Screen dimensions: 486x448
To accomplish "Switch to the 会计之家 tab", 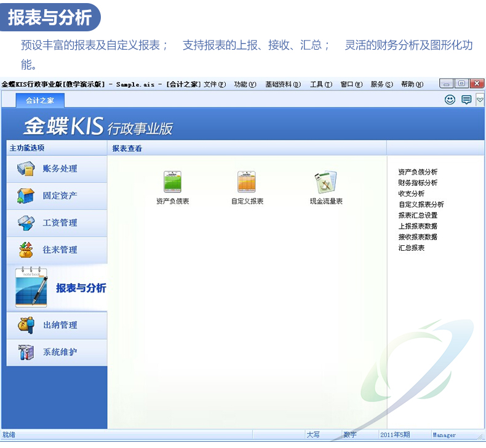I will click(40, 101).
